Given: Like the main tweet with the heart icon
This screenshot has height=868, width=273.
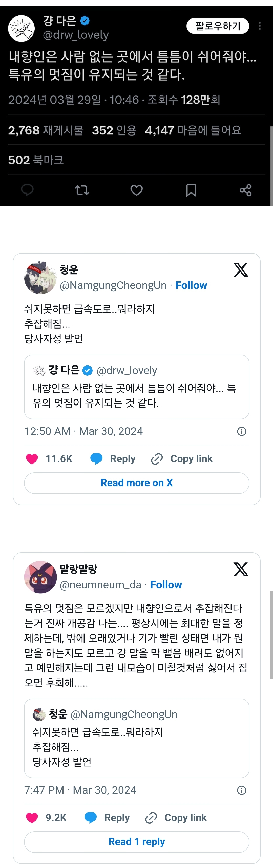Looking at the screenshot, I should [136, 190].
